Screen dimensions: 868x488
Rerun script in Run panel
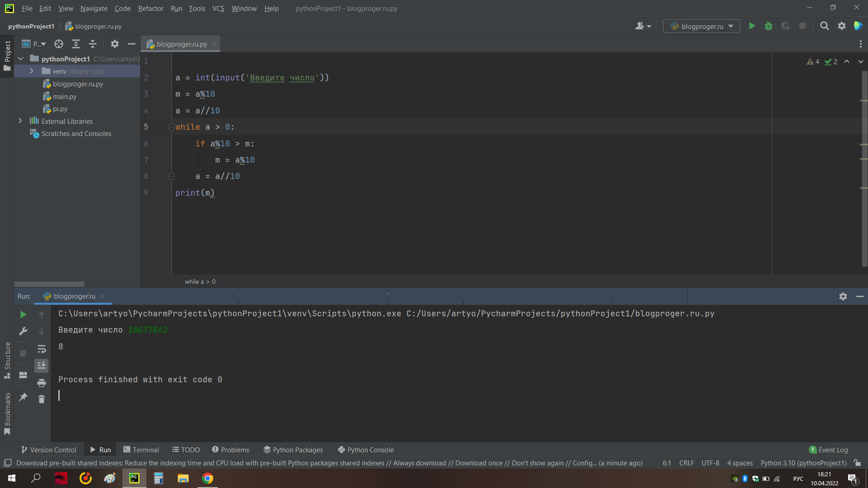23,314
